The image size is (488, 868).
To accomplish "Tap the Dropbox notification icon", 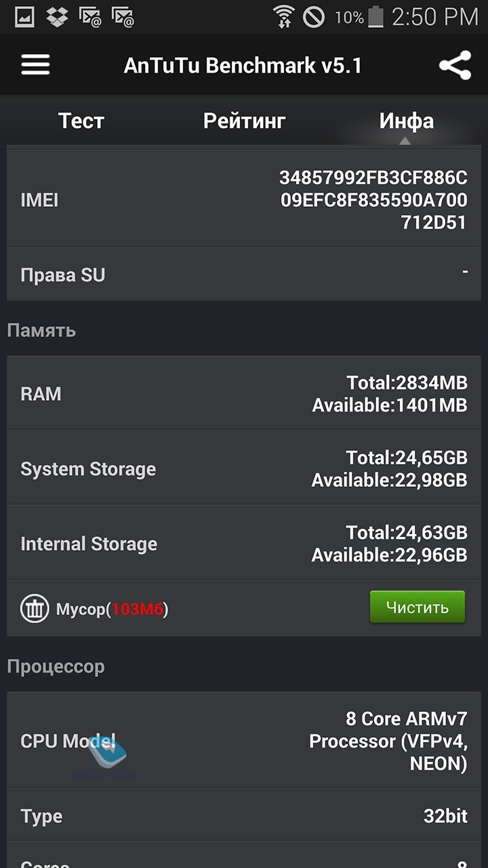I will point(58,16).
